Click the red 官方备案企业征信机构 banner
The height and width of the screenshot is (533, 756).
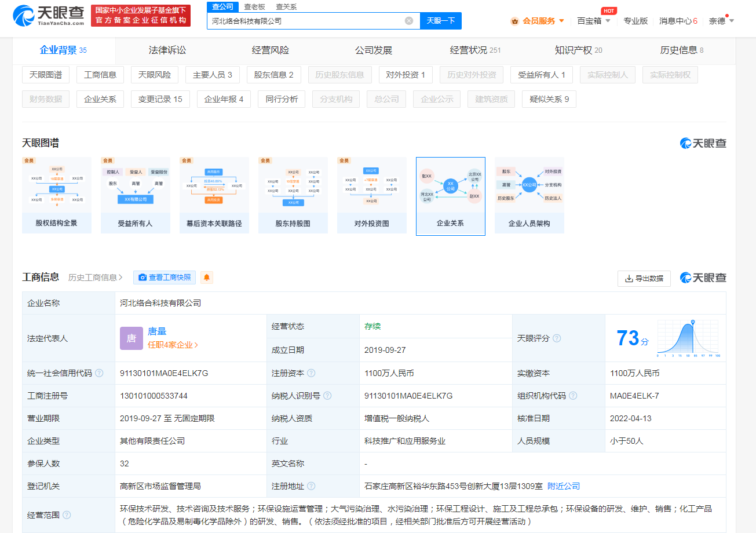(x=141, y=16)
